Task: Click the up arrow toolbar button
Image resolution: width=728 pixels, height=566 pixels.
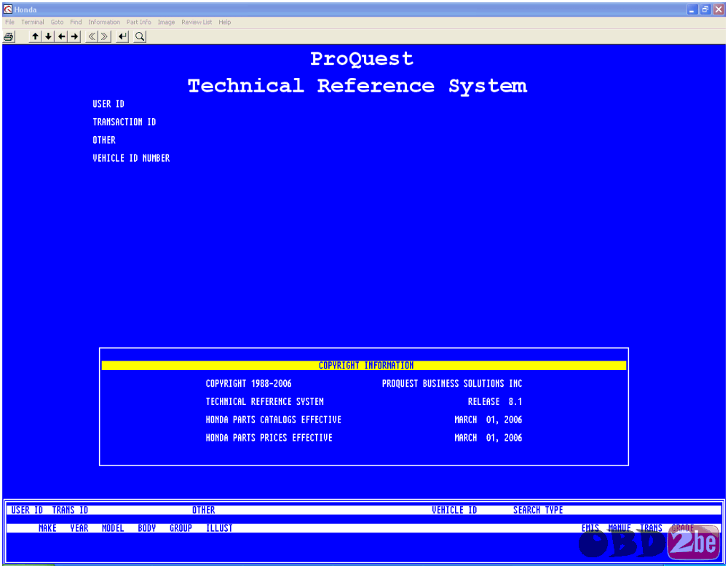Action: 35,36
